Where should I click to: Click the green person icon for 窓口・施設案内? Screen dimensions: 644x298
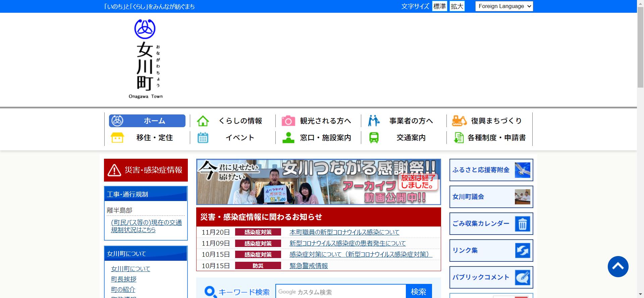tap(288, 138)
